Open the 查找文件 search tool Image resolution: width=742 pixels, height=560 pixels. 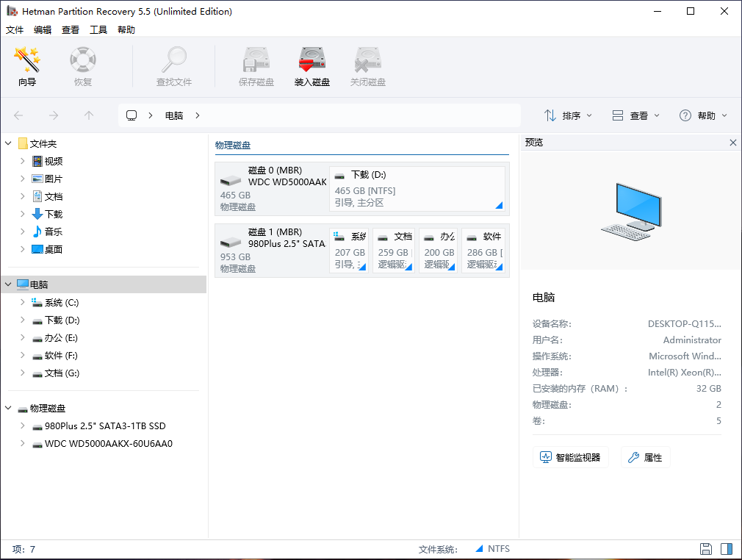click(174, 67)
